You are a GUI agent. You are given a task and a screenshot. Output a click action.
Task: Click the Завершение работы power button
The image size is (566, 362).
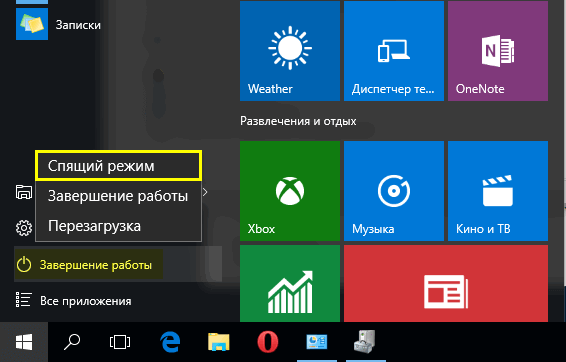pos(88,265)
